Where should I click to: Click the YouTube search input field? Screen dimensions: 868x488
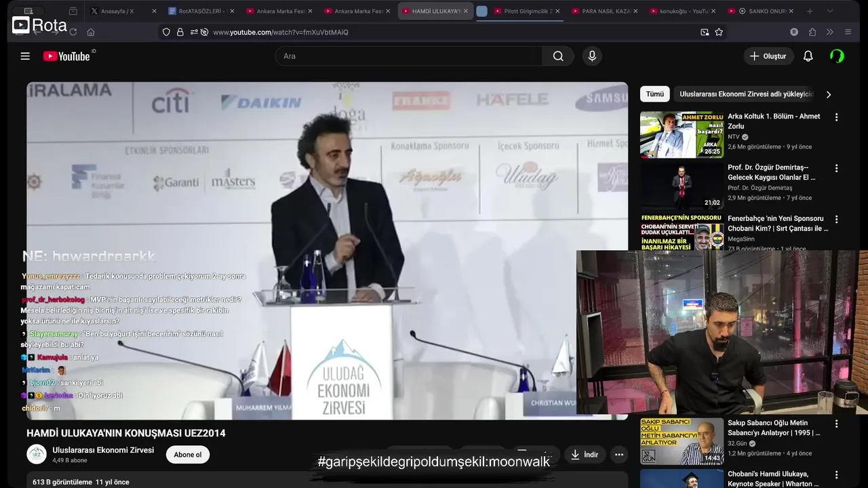[x=409, y=56]
